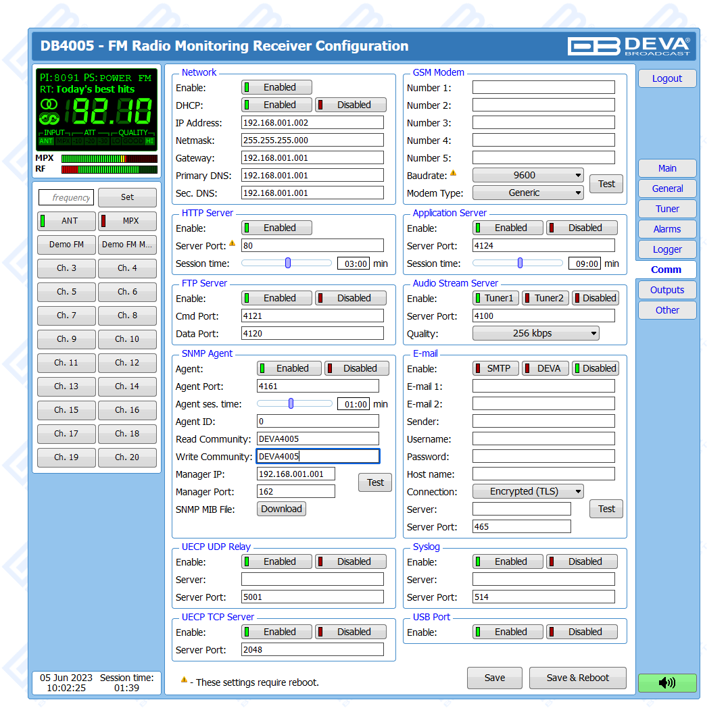The height and width of the screenshot is (727, 728).
Task: Open the Baudrate dropdown
Action: (527, 175)
